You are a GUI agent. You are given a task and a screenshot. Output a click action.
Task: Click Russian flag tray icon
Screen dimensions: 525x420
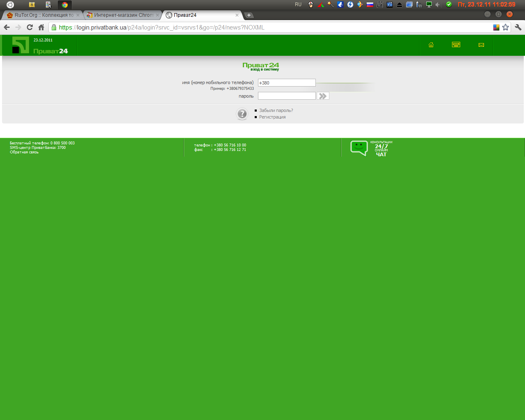pyautogui.click(x=370, y=5)
